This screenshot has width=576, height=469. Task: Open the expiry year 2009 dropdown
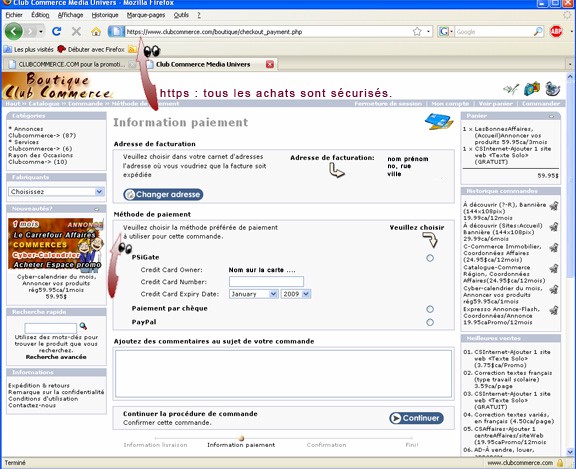(296, 294)
